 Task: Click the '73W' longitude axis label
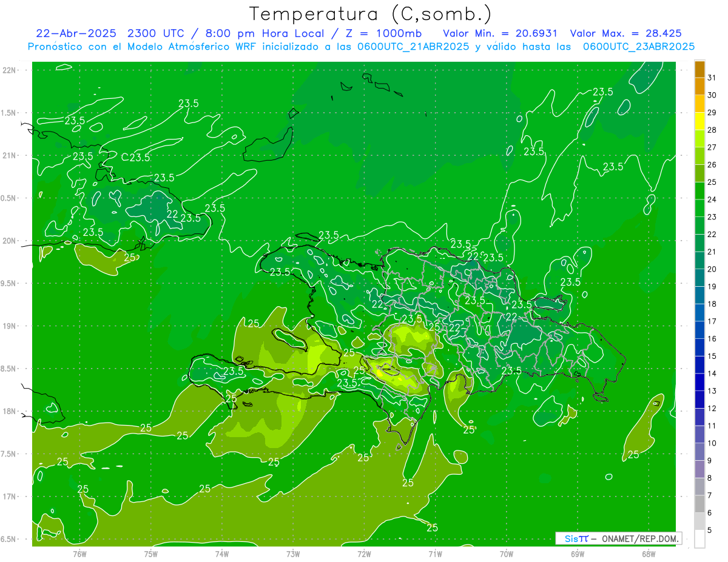[293, 554]
